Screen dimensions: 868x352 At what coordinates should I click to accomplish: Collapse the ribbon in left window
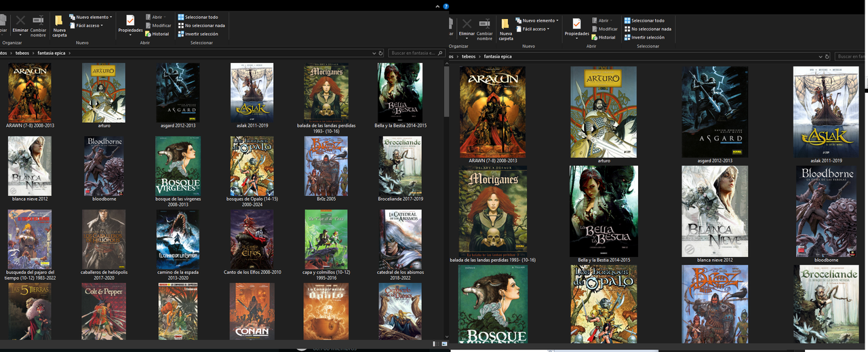click(436, 5)
